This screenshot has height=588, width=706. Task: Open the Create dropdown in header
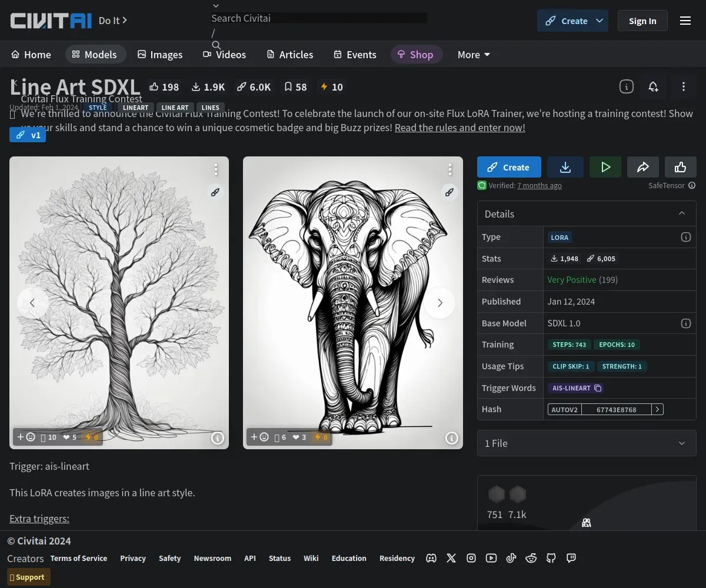click(x=600, y=21)
